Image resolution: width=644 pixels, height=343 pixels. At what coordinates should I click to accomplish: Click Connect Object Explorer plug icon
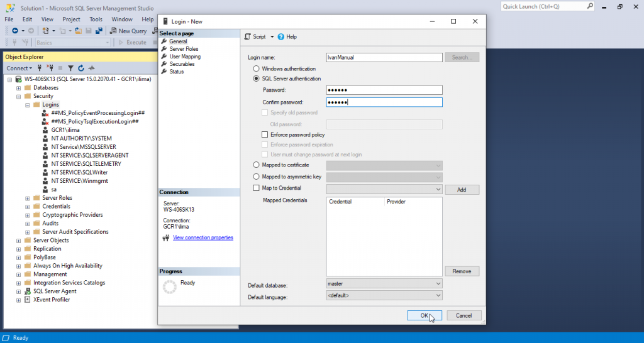[x=40, y=68]
